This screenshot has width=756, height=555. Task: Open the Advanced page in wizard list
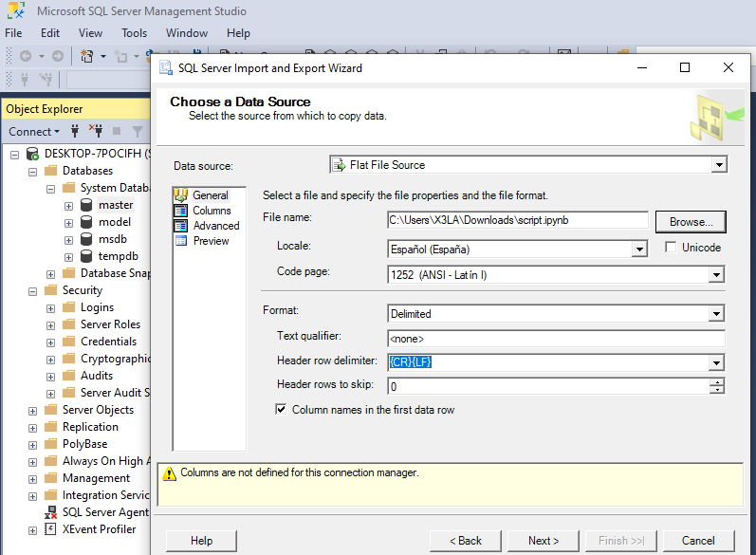click(x=215, y=226)
